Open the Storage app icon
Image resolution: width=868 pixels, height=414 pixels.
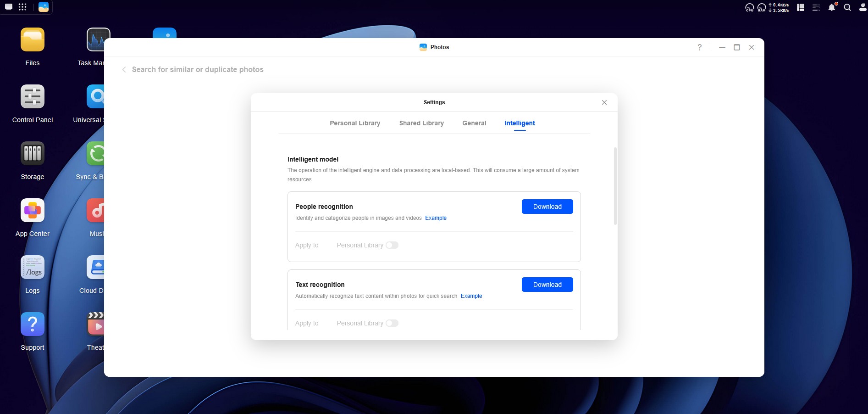click(32, 154)
